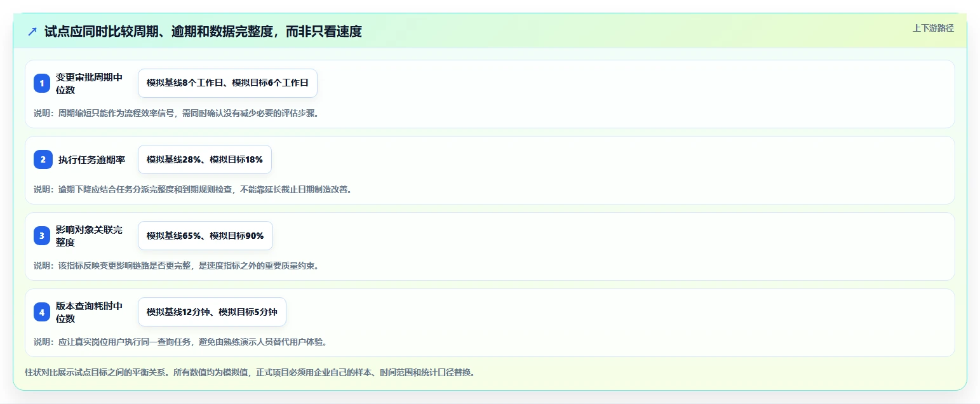Screen dimensions: 980x404
Task: Click the 模拟基线65%、模拟目标90% value box
Action: point(205,236)
